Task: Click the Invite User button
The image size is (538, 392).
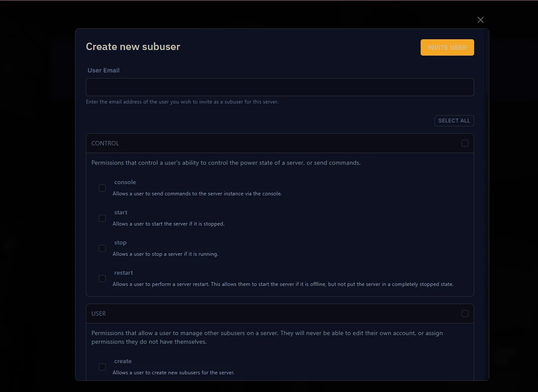Action: [447, 47]
